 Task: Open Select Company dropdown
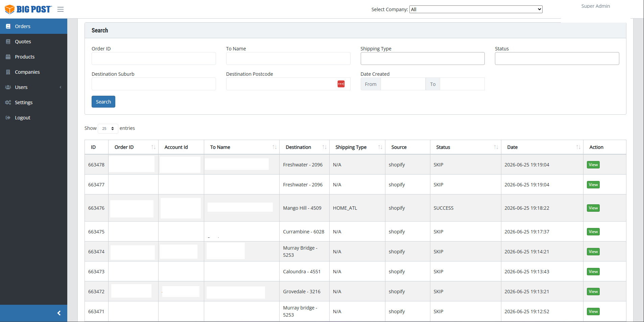pos(476,9)
